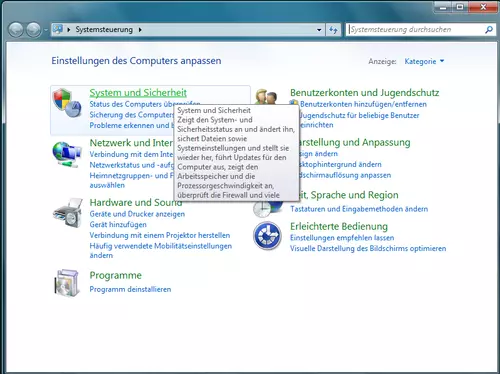
Task: Open the Erleichterte Bedienung accessibility icon
Action: (x=267, y=236)
